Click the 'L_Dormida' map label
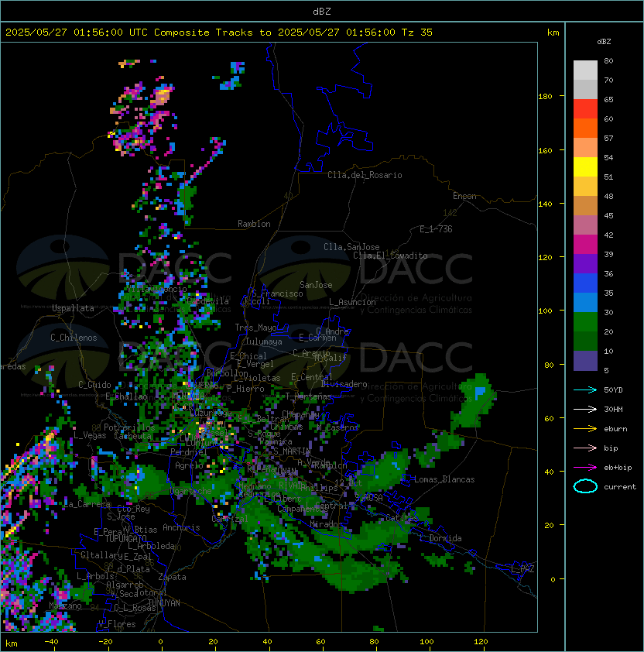Viewport: 644px width, 652px height. click(x=440, y=538)
